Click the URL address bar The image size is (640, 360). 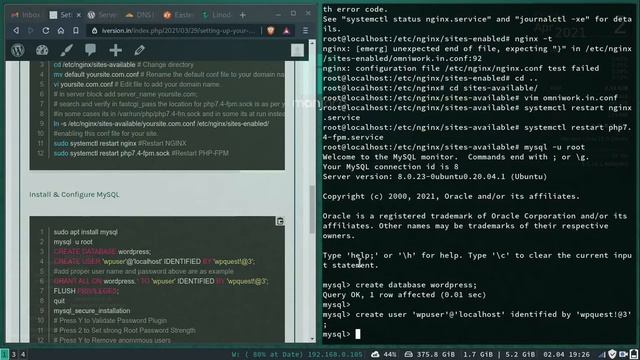click(178, 31)
